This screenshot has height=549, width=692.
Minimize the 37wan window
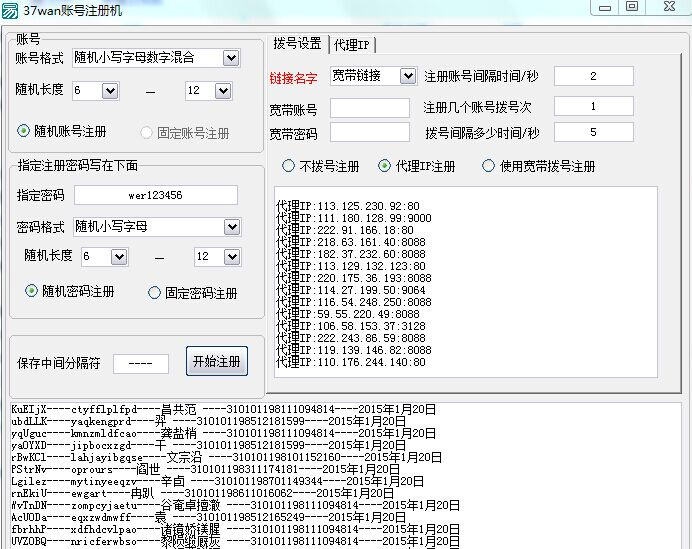click(605, 8)
